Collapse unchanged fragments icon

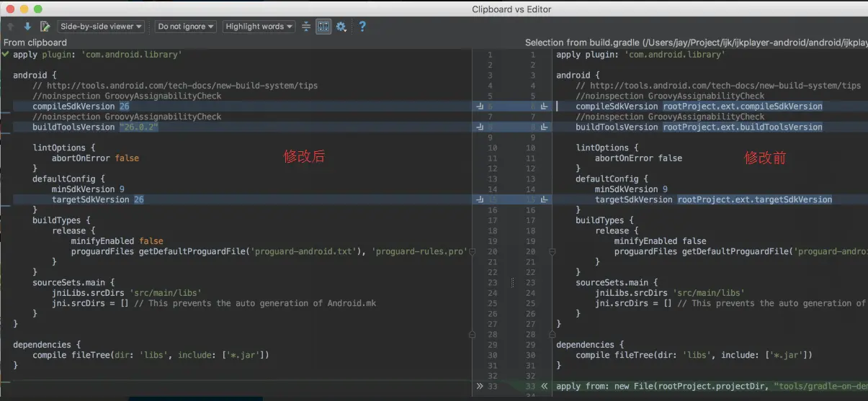[306, 27]
